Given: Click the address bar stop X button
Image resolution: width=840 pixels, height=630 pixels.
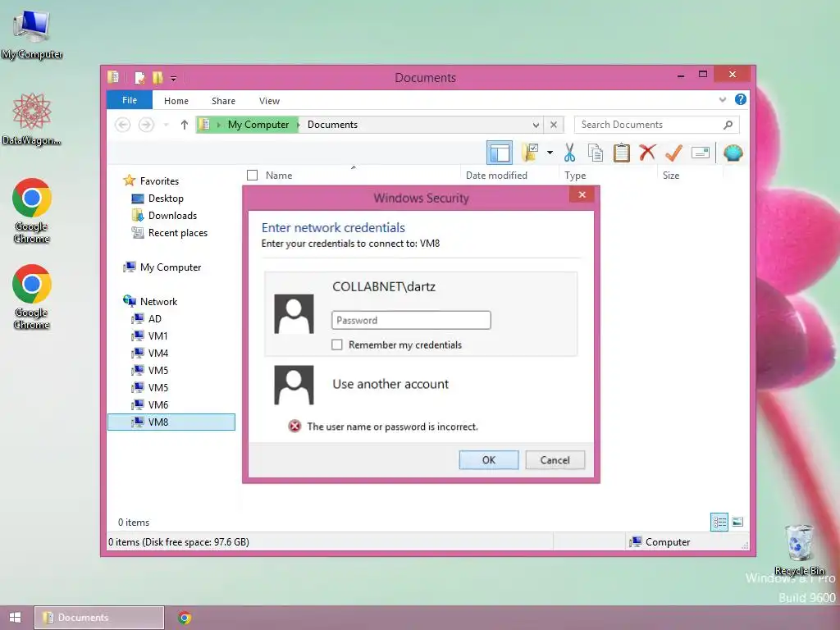Looking at the screenshot, I should [554, 125].
